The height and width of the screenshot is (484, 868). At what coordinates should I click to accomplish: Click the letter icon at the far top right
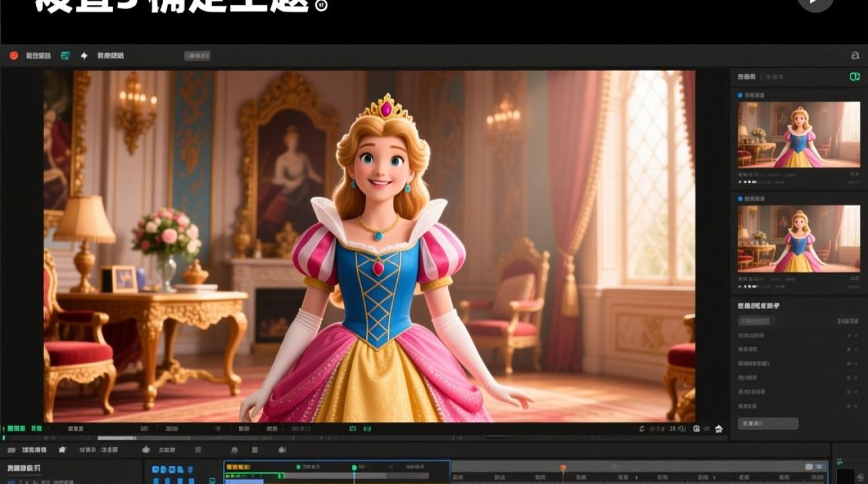click(x=855, y=56)
